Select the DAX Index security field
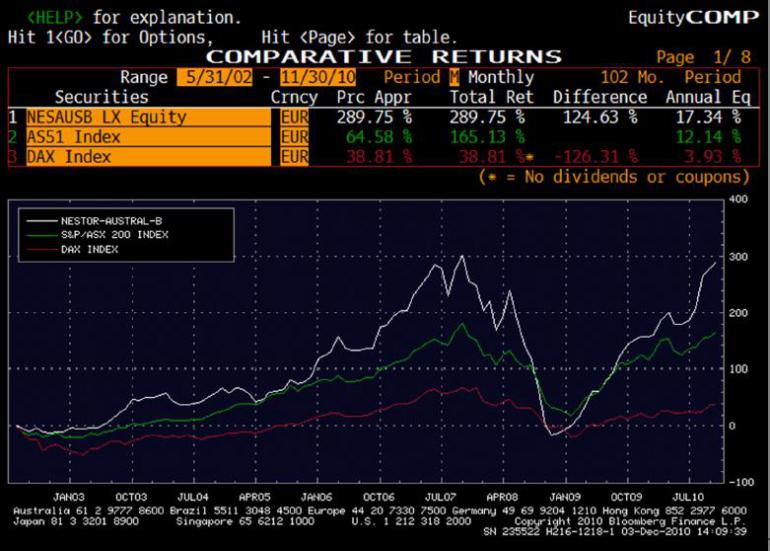Viewport: 770px width, 551px height. 148,157
